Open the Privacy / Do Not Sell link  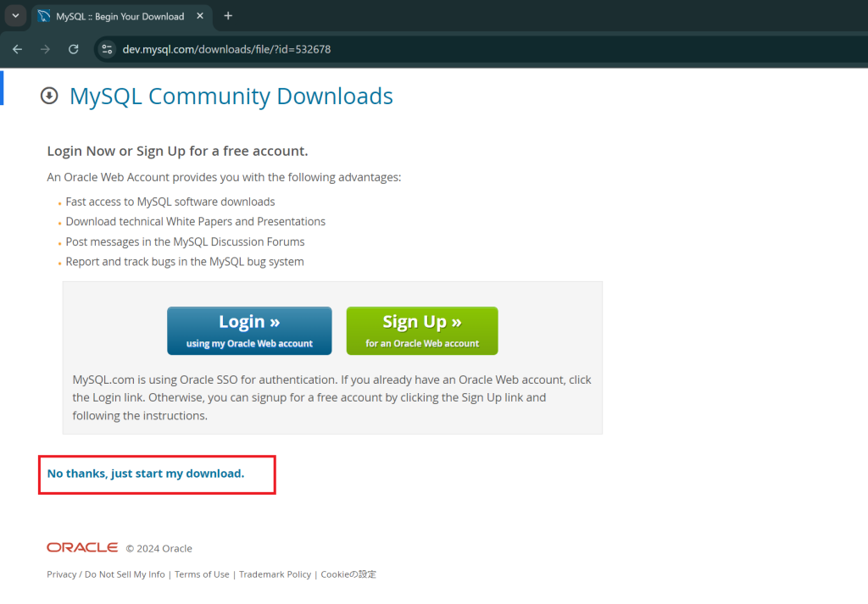tap(106, 574)
